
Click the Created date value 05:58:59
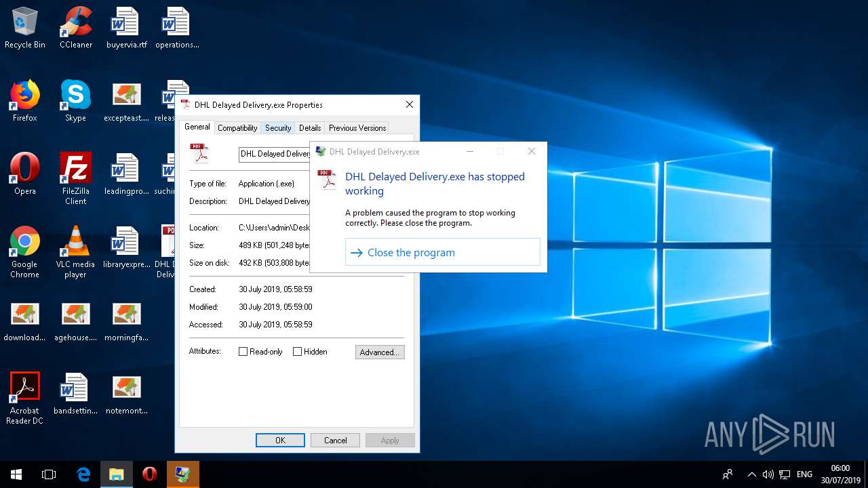pos(275,289)
